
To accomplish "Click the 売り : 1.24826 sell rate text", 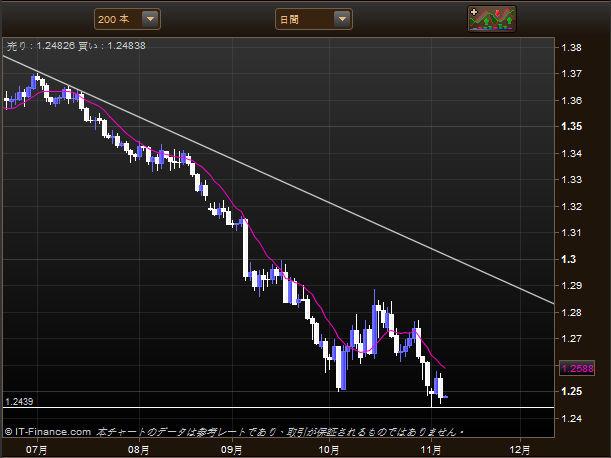I will pyautogui.click(x=41, y=46).
